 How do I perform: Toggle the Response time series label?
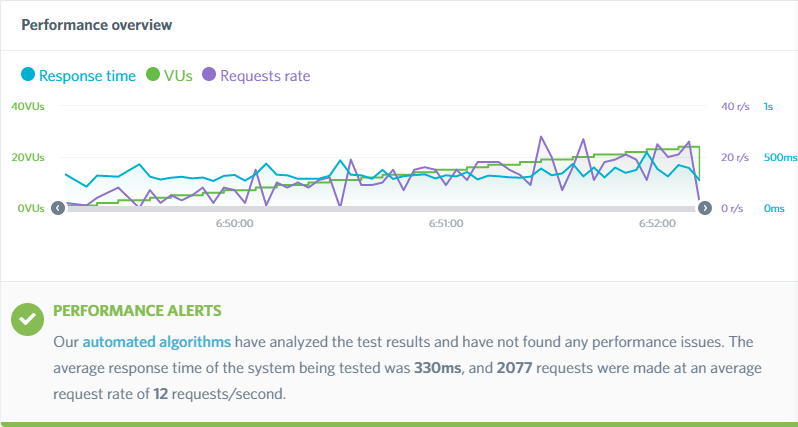[x=87, y=76]
